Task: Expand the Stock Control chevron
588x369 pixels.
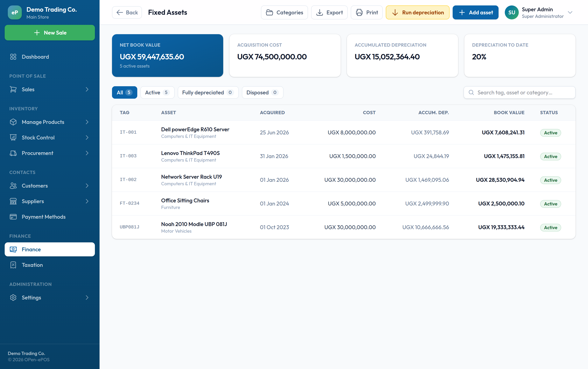Action: coord(87,138)
